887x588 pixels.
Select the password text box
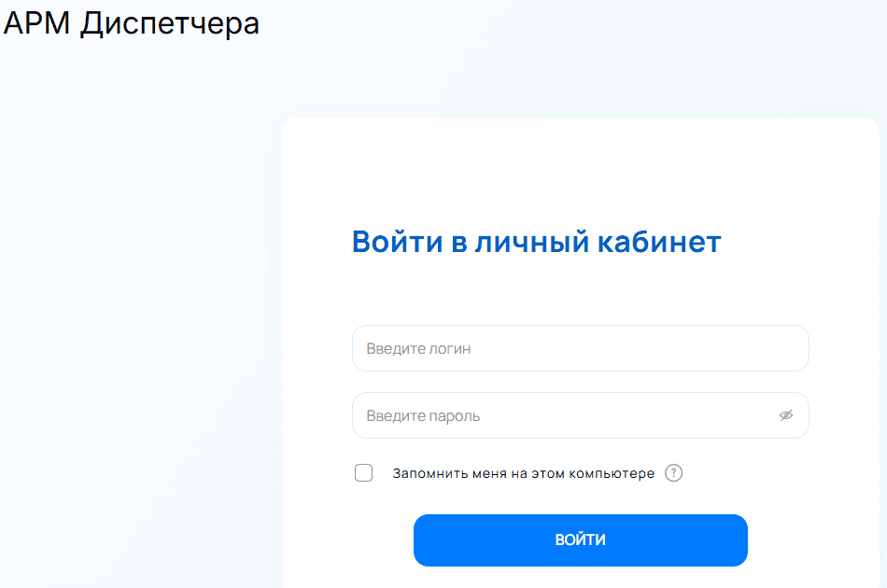(x=560, y=415)
